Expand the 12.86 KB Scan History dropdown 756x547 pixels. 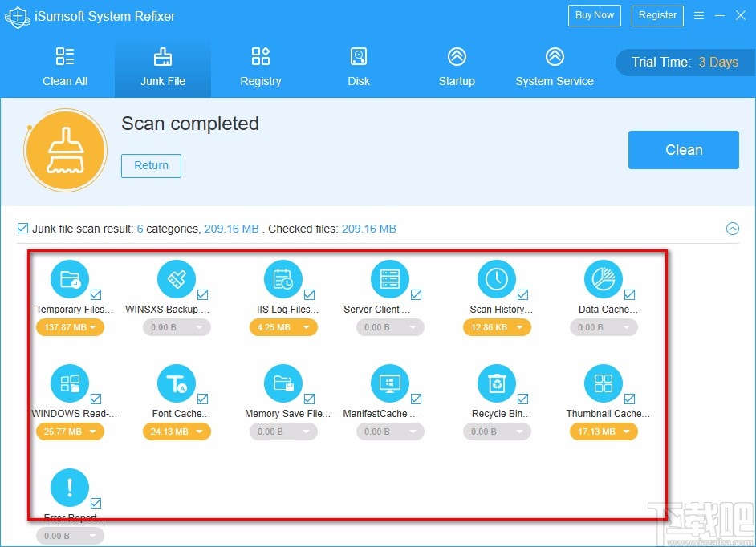pos(497,327)
